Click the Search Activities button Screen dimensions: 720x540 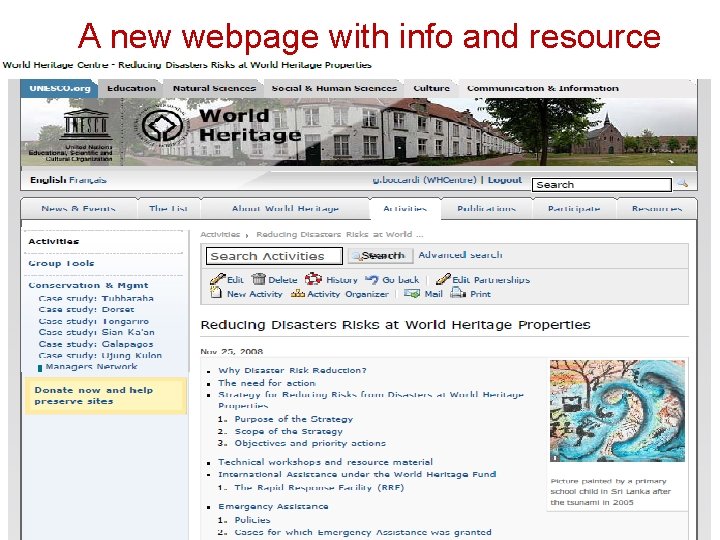380,255
